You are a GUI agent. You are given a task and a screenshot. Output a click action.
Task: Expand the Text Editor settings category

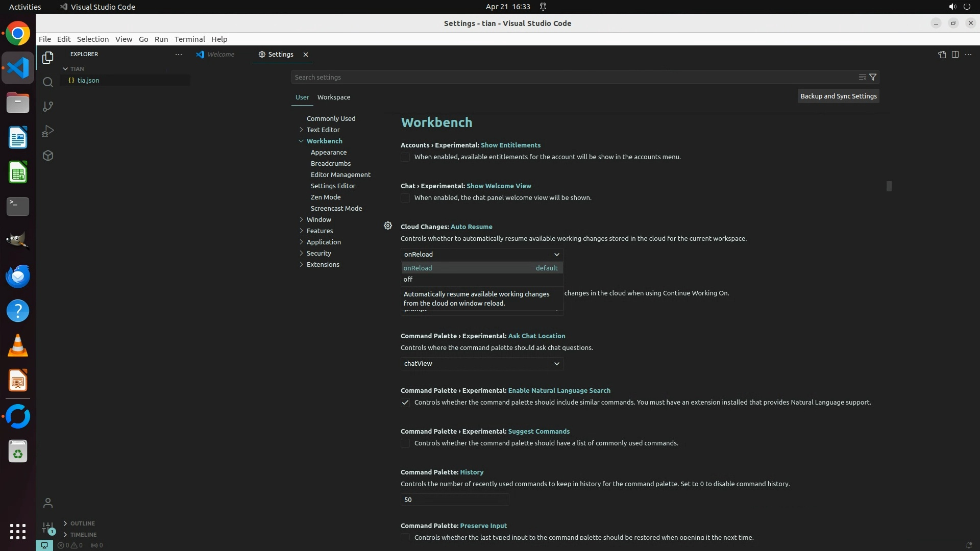tap(323, 130)
